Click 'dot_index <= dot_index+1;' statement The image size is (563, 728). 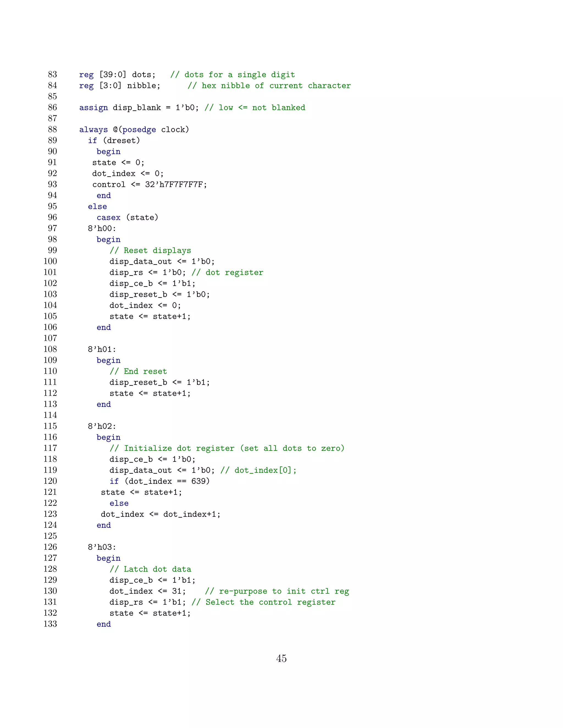click(x=161, y=515)
